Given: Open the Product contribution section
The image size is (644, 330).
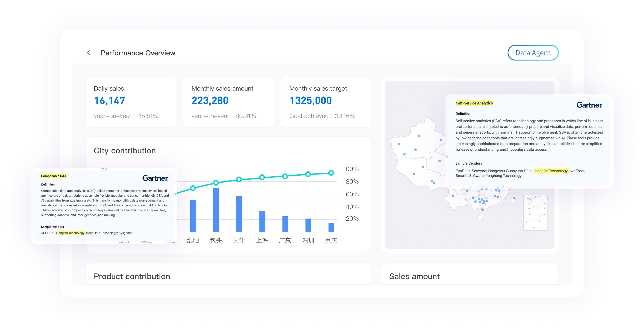Looking at the screenshot, I should (x=132, y=276).
